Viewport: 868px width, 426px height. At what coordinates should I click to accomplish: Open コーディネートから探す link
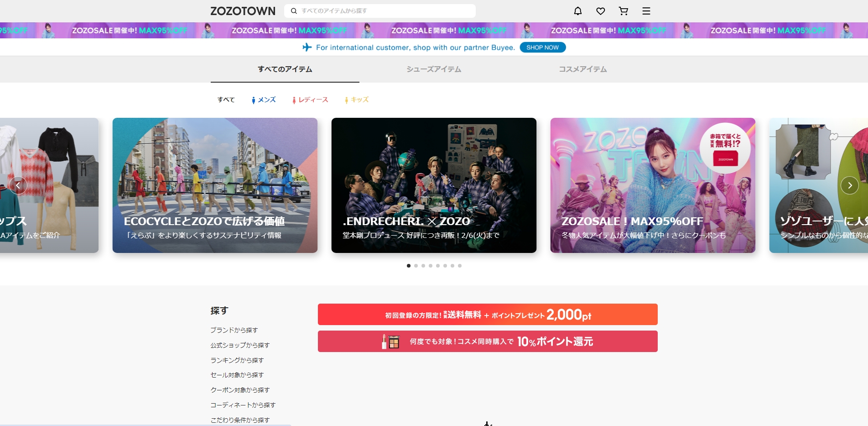[243, 405]
